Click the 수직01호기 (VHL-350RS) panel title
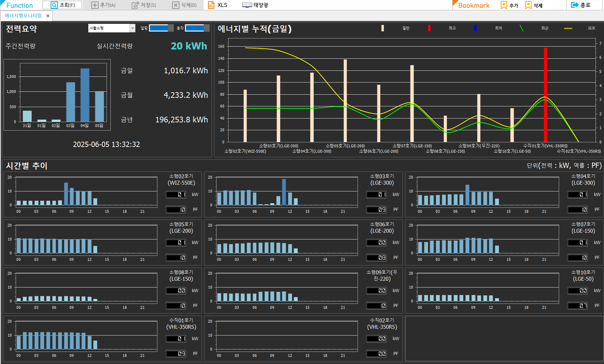The image size is (604, 364). click(x=181, y=324)
